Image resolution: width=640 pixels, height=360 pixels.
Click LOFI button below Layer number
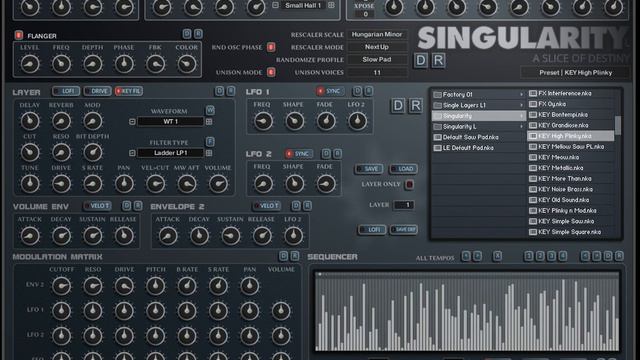click(x=372, y=230)
